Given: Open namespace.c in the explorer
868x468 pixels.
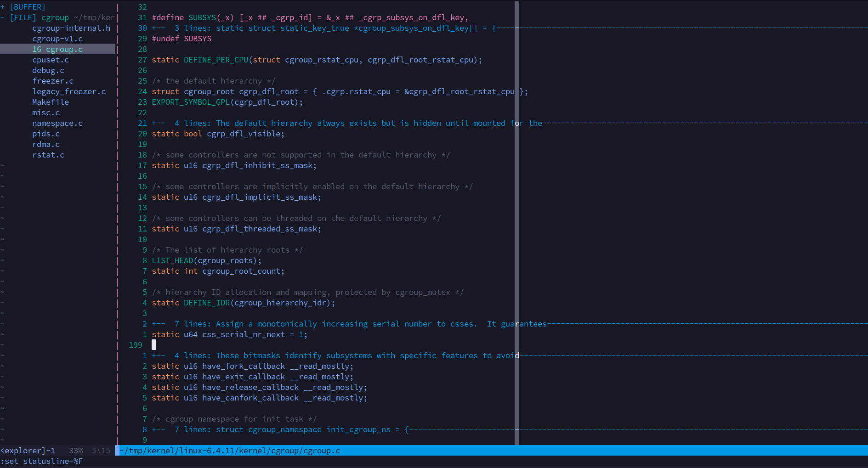Looking at the screenshot, I should tap(57, 123).
